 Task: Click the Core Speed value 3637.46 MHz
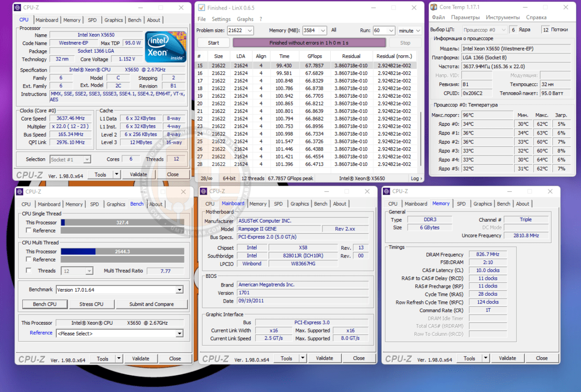tap(70, 118)
